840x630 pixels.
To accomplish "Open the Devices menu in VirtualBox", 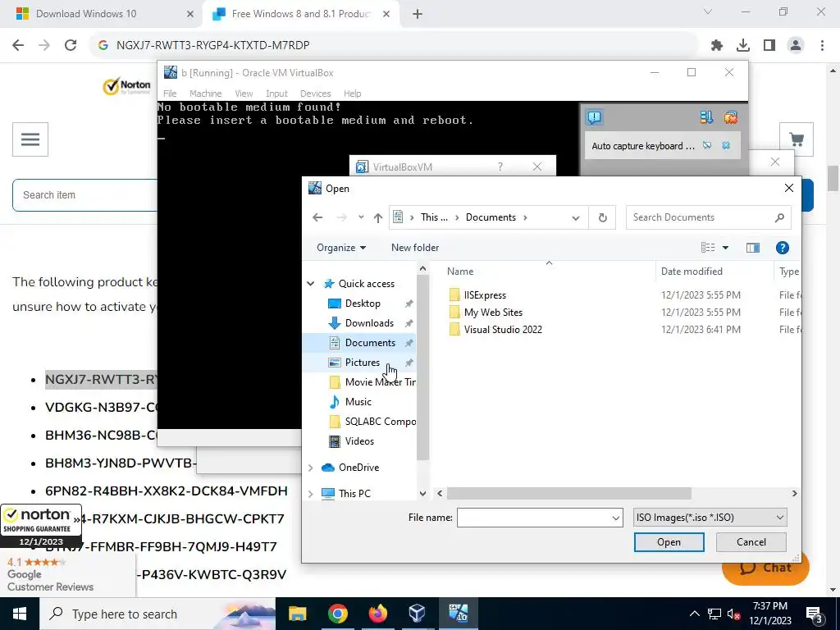I will pyautogui.click(x=316, y=94).
